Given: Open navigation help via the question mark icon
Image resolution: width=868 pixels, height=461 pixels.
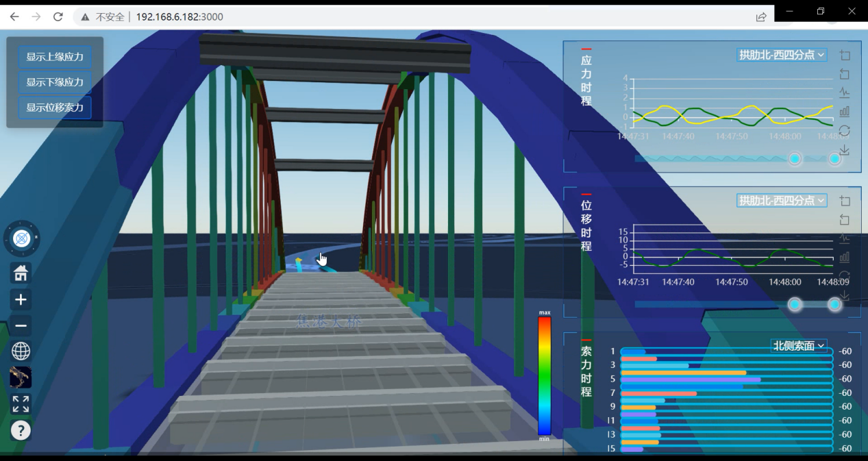Looking at the screenshot, I should coord(21,430).
